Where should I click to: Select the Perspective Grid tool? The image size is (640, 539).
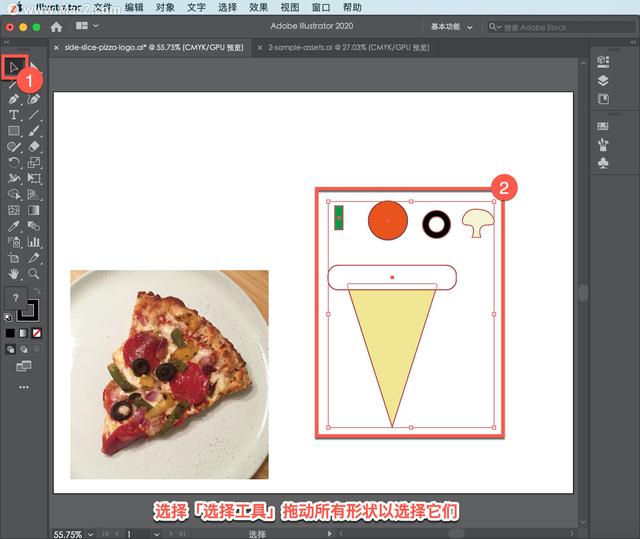pos(34,194)
